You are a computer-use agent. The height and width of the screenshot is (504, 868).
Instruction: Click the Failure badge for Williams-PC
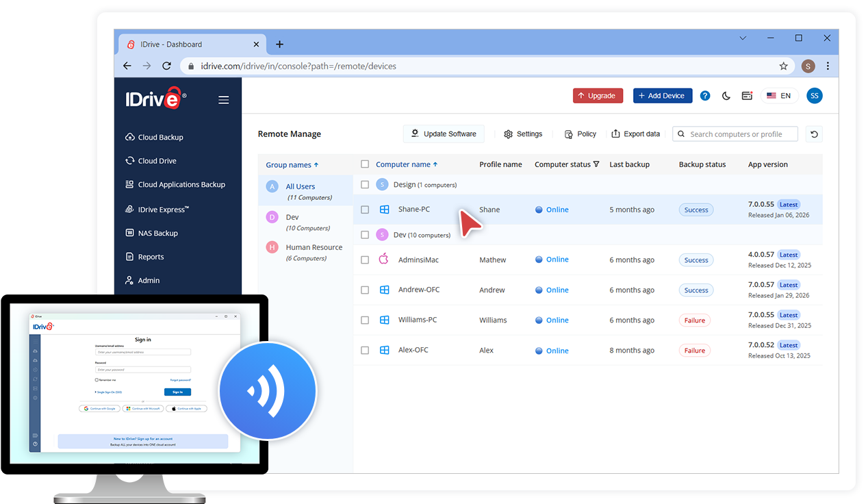pos(695,320)
